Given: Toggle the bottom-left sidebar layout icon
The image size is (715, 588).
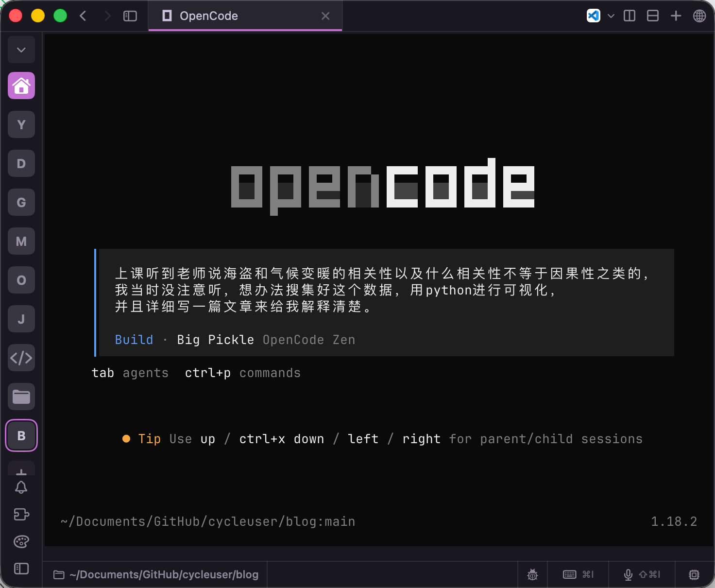Looking at the screenshot, I should (21, 569).
